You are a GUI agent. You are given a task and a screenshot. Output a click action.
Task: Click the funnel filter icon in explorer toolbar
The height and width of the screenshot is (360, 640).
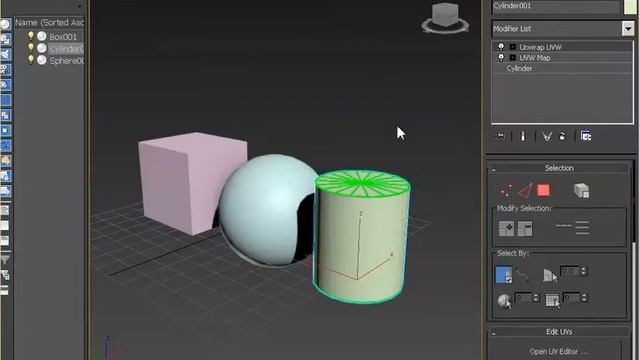5,260
